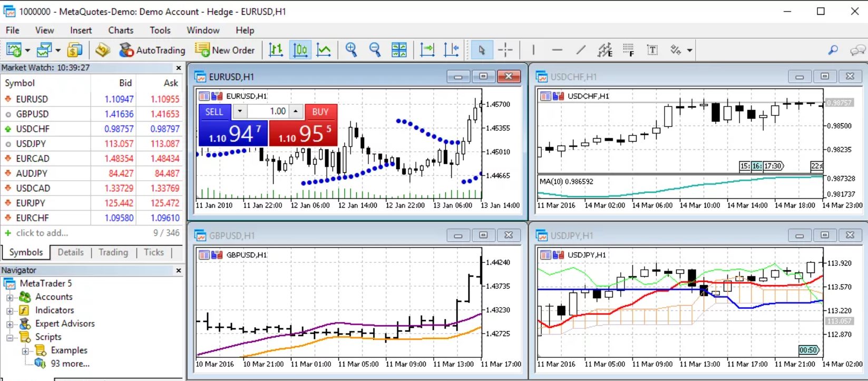Screen dimensions: 868x381
Task: Open the Insert menu
Action: tap(81, 30)
